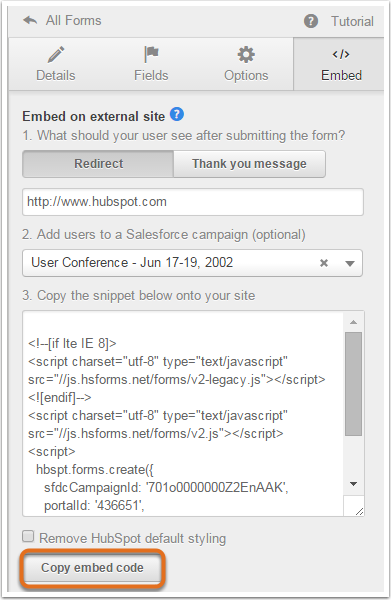This screenshot has width=391, height=600.
Task: Click the pencil icon for Details
Action: coord(56,54)
